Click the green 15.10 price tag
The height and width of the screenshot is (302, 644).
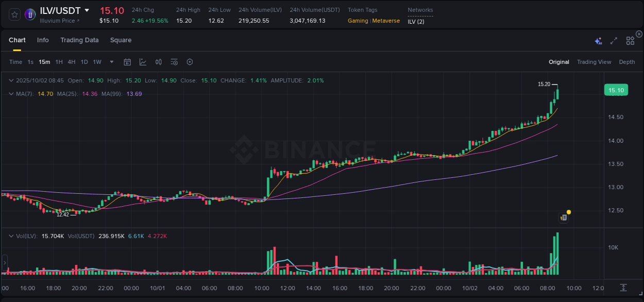click(x=616, y=90)
